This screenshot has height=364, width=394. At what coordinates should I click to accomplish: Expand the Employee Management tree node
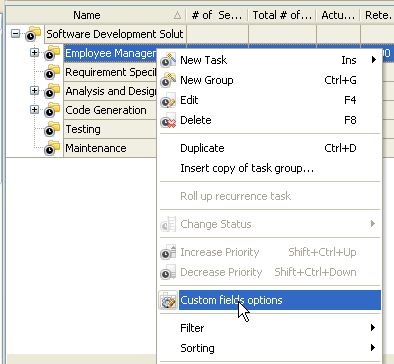tap(34, 52)
